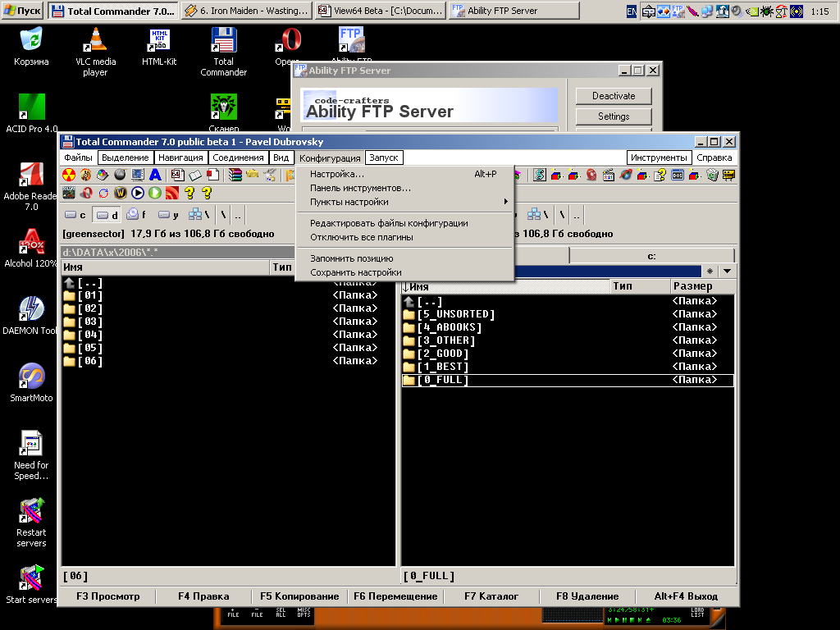Click F3 Просмотр button
The image size is (840, 630).
coord(107,596)
